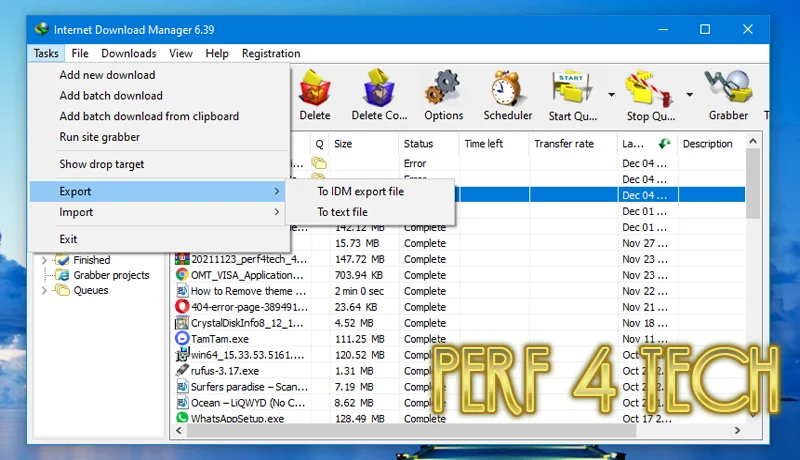800x460 pixels.
Task: Select the Ocean – LiQWYD file row
Action: (x=247, y=402)
